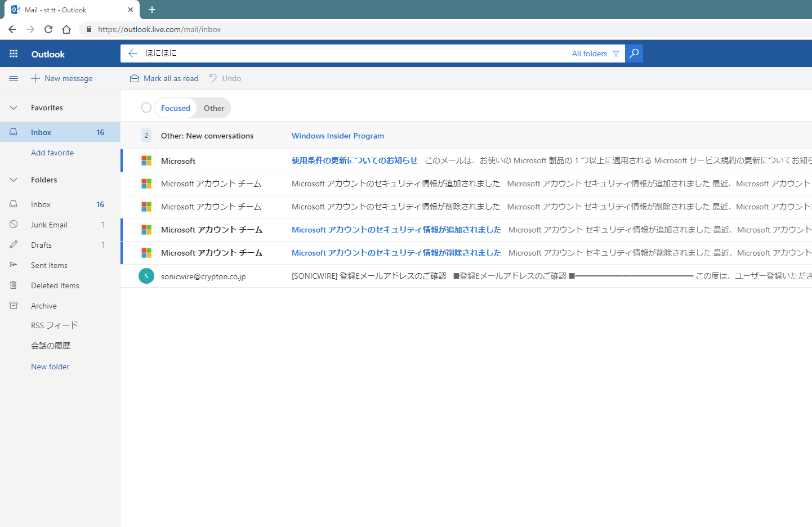Screen dimensions: 812x527
Task: Click the Outlook brand title
Action: tap(48, 54)
